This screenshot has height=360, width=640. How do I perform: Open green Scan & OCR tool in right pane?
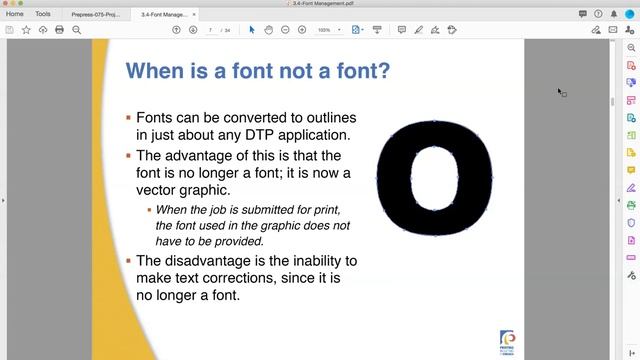(631, 205)
